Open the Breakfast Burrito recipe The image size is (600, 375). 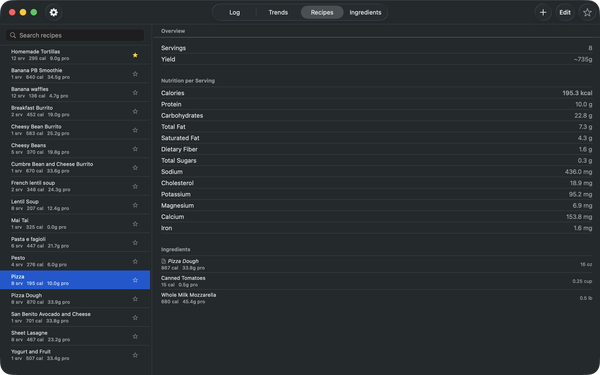75,111
